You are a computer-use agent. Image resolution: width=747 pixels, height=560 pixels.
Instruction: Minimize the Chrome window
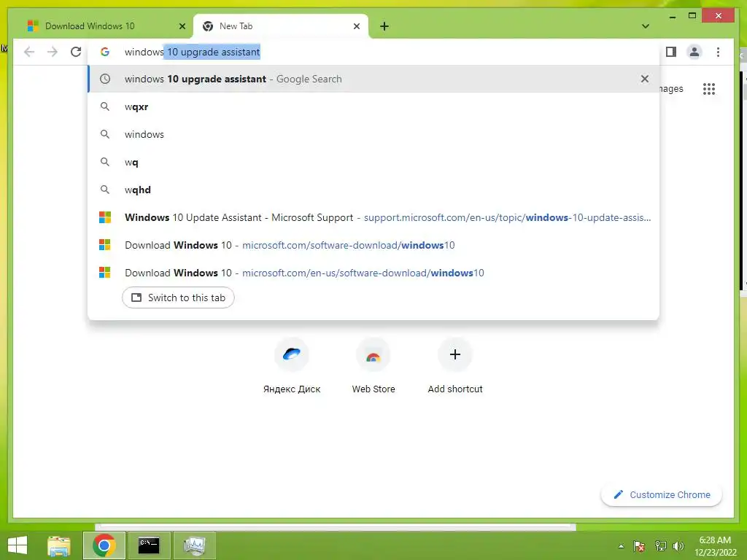pyautogui.click(x=673, y=16)
